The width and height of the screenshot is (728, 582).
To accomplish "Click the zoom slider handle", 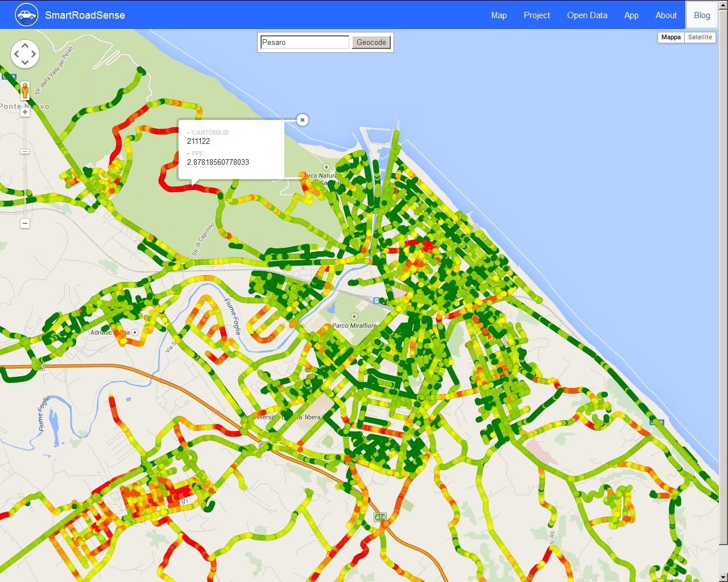I will [25, 151].
